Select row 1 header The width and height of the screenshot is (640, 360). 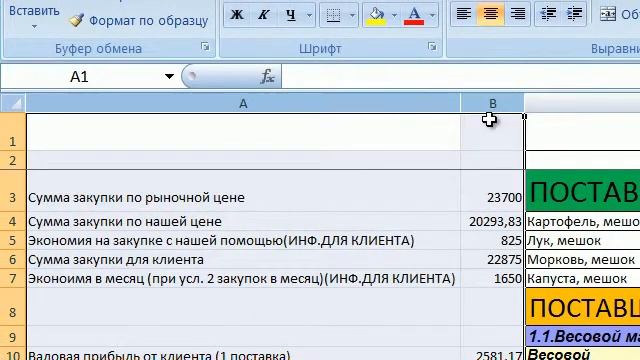[x=13, y=132]
